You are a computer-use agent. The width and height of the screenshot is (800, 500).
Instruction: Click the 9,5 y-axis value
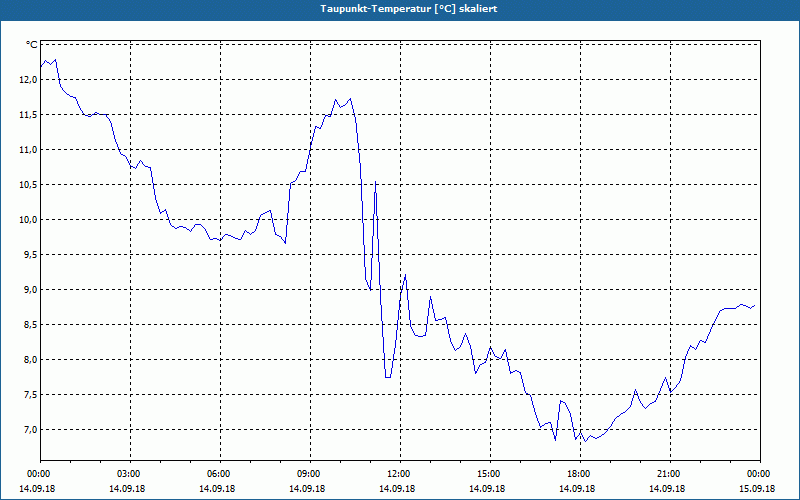point(30,255)
